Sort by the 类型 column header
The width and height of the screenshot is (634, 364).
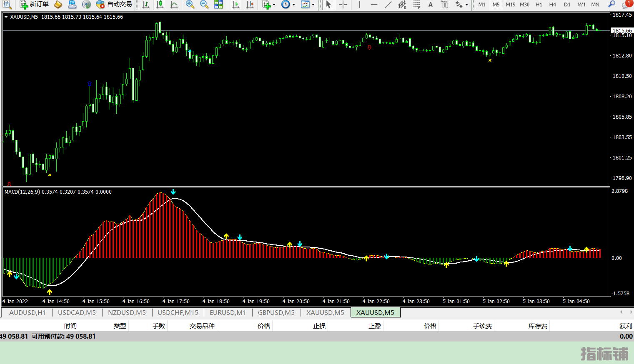[120, 326]
